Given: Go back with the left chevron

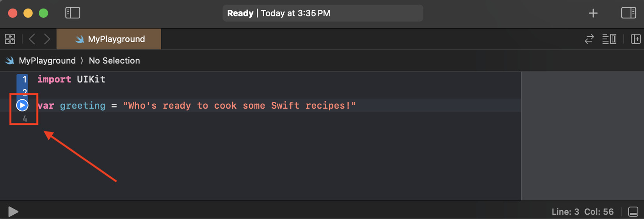Looking at the screenshot, I should pos(32,39).
